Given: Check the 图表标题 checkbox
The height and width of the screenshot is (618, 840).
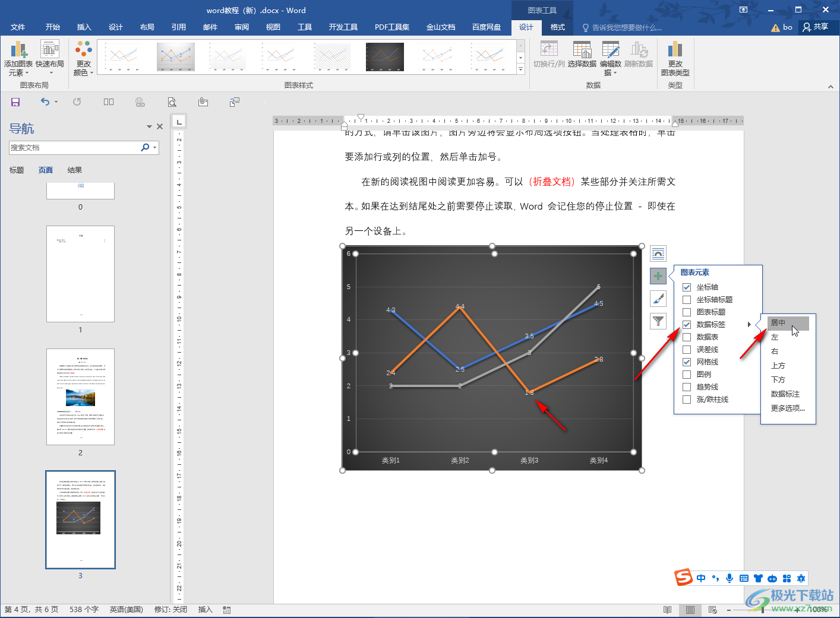Looking at the screenshot, I should click(687, 312).
